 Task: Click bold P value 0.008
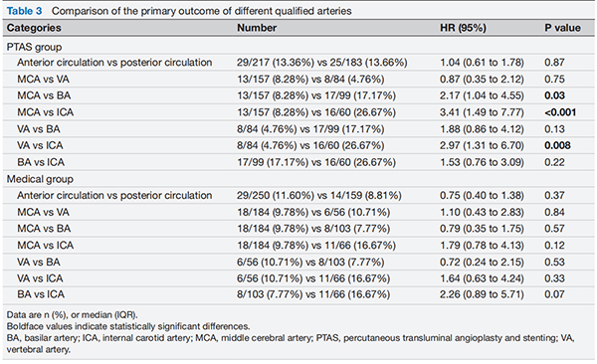(x=557, y=145)
